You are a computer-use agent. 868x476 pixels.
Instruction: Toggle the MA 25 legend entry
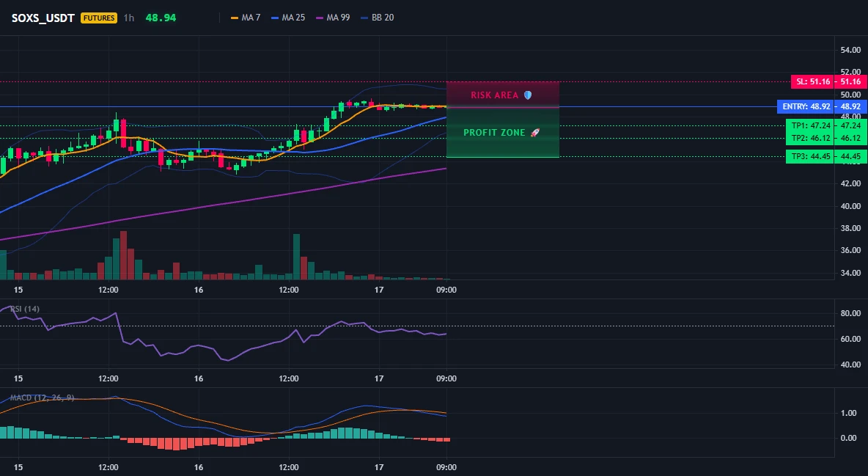(288, 18)
